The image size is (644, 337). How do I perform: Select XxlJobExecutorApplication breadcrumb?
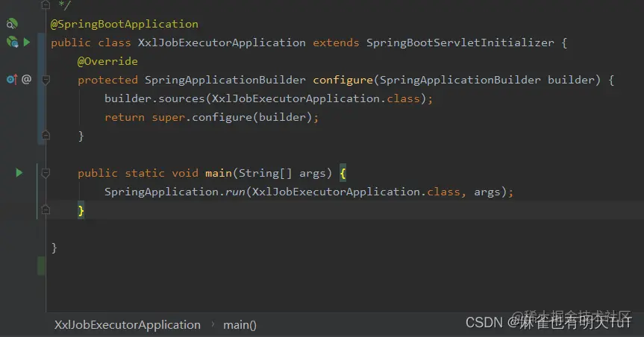coord(128,324)
